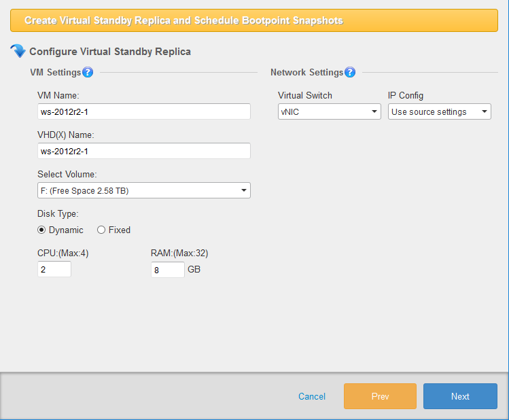Focus the VM Name text field
Screen dimensions: 509x420
(x=144, y=111)
